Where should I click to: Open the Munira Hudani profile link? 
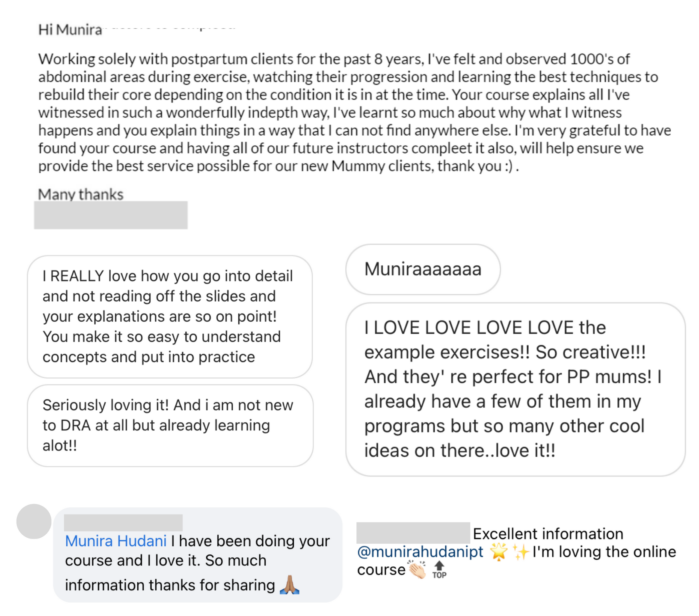click(116, 541)
